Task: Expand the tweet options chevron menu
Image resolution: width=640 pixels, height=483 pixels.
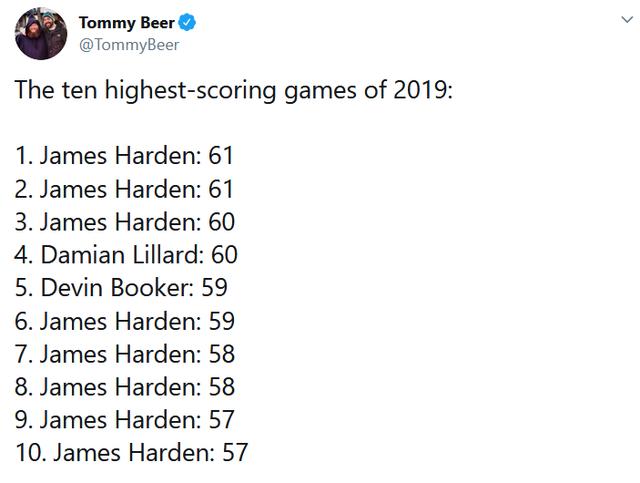Action: [x=627, y=19]
